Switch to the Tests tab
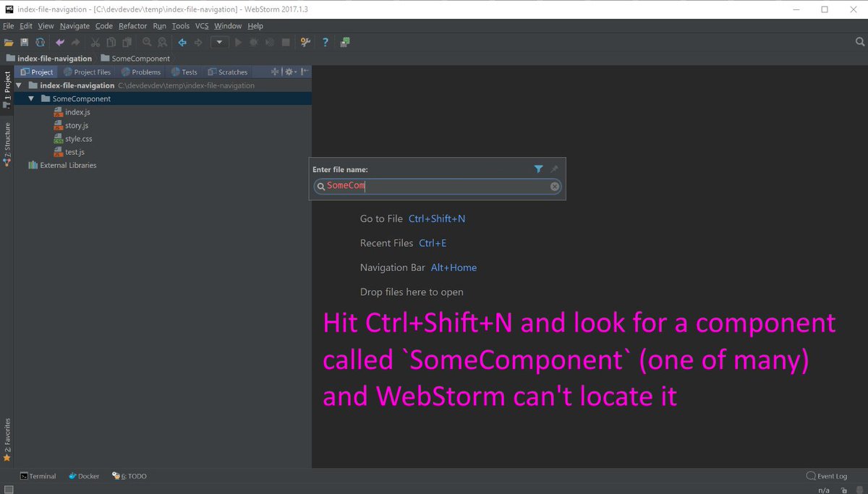Screen dimensions: 868x494 (x=184, y=72)
